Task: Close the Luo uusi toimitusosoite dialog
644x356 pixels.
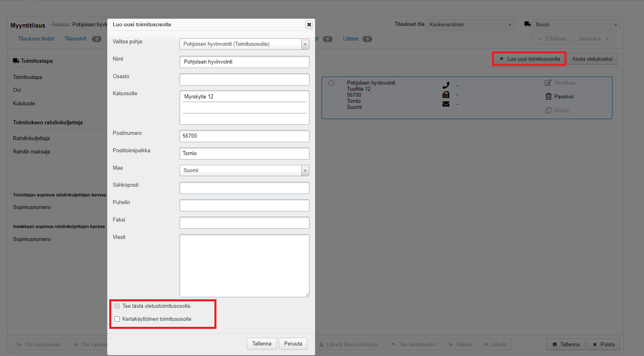Action: 309,25
